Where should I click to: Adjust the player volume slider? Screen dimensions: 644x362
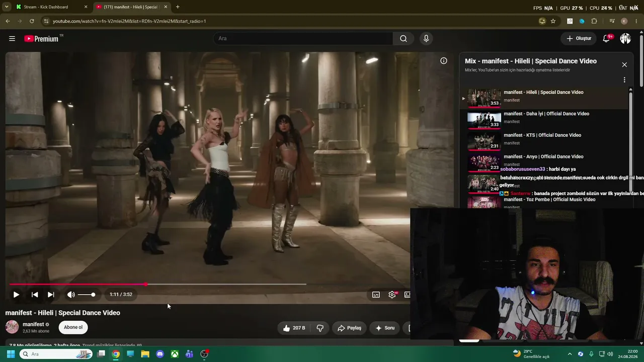(87, 295)
